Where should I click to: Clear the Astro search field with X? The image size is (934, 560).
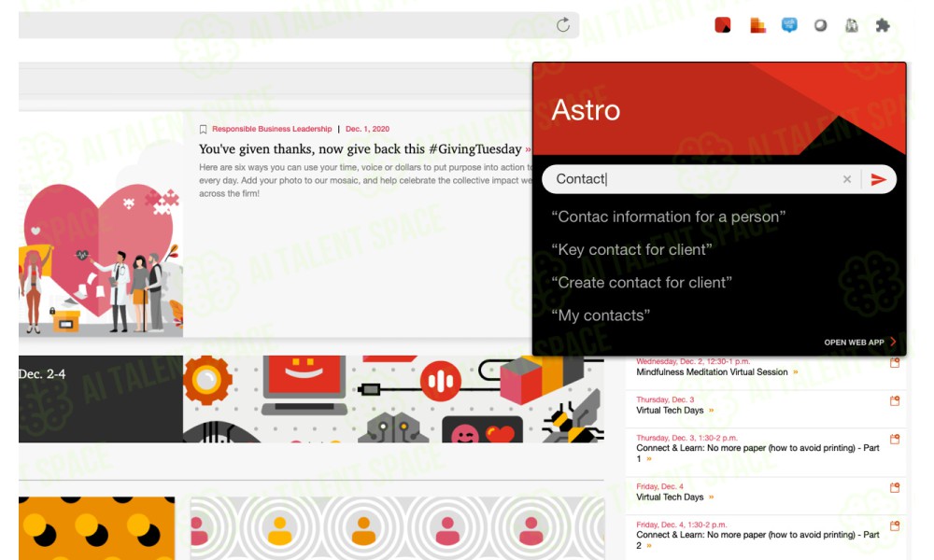[846, 179]
